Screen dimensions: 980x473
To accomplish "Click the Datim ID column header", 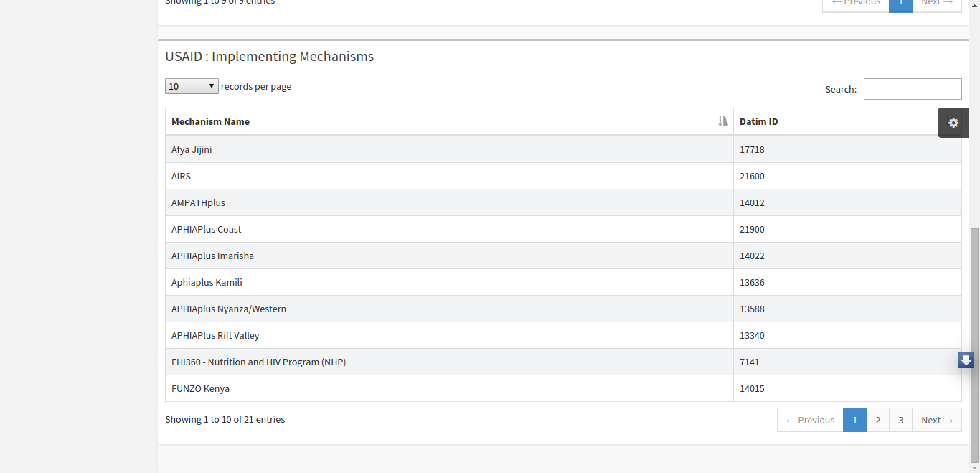I will (847, 121).
